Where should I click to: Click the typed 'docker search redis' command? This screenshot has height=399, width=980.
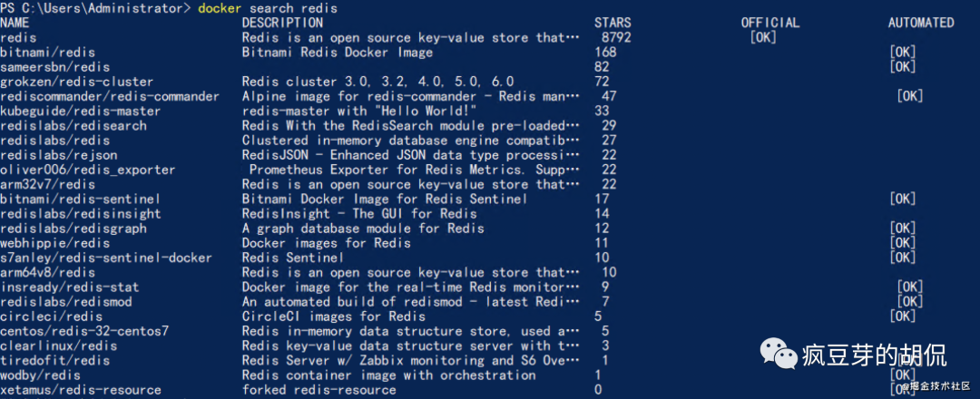(268, 8)
